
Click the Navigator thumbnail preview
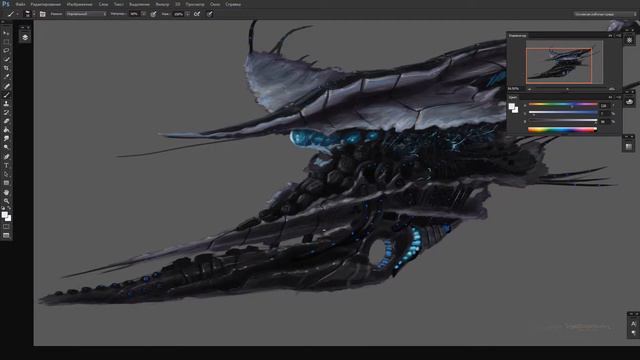(x=564, y=62)
